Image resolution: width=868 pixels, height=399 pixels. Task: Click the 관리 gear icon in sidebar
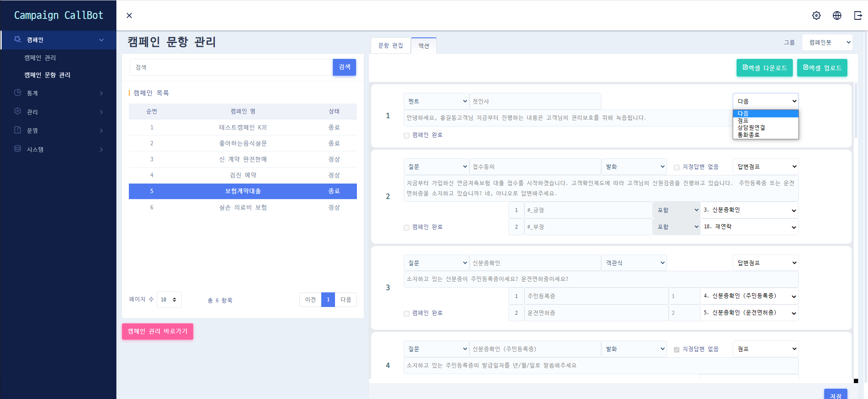point(18,111)
